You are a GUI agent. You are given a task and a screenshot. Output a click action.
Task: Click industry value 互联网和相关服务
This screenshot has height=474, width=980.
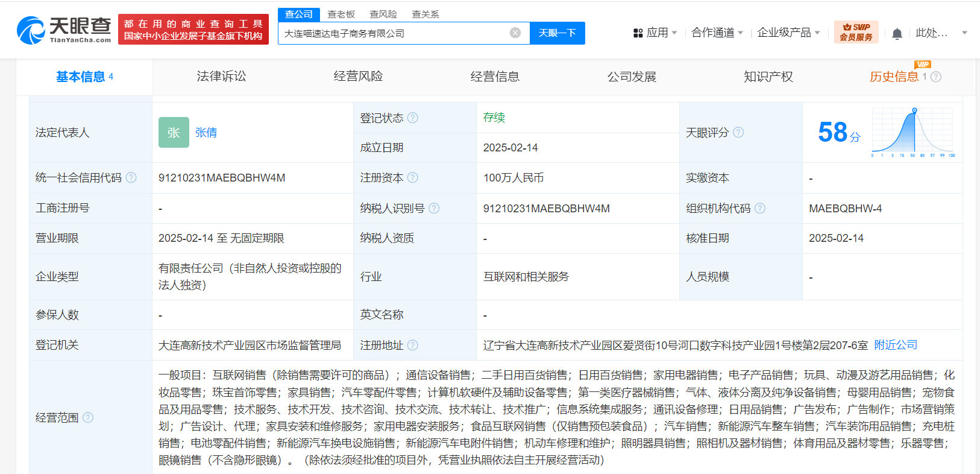(x=526, y=277)
